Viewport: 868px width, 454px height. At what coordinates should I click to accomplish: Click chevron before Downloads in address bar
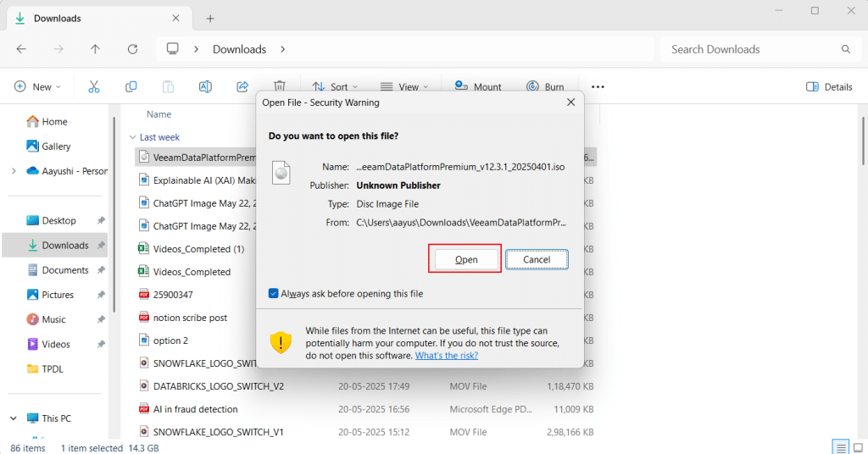196,49
